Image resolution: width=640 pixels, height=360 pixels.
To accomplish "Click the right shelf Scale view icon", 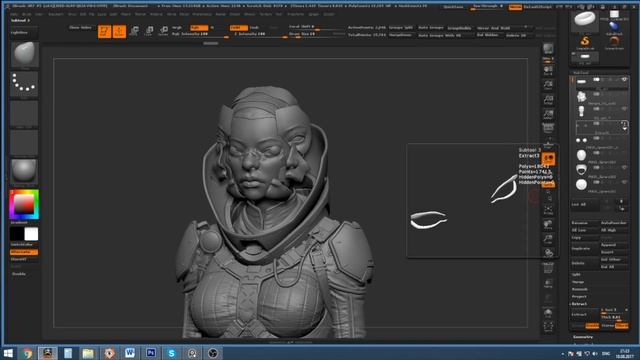I will 548,239.
